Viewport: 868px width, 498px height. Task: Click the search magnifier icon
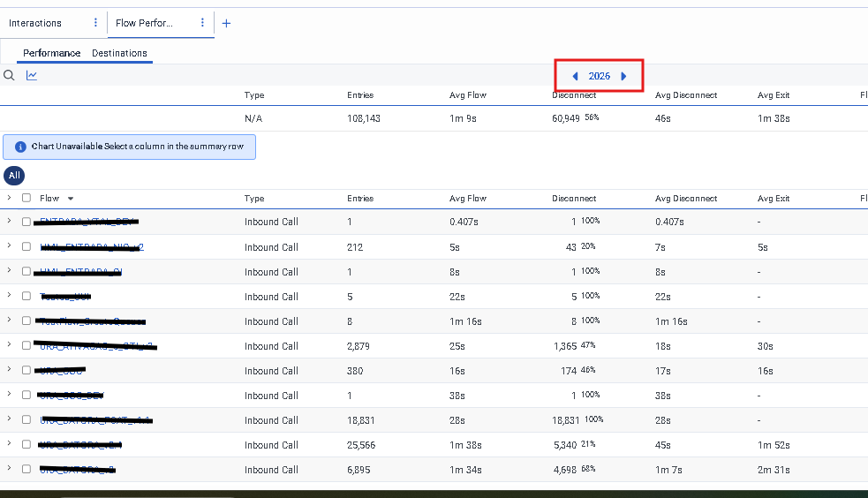[x=9, y=76]
